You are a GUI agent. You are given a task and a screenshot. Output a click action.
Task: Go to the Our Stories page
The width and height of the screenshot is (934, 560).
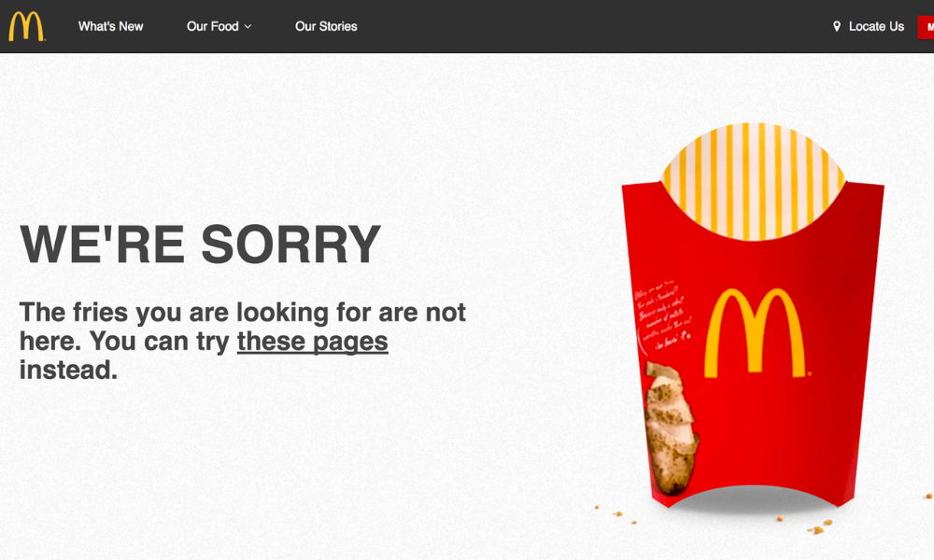pyautogui.click(x=326, y=26)
